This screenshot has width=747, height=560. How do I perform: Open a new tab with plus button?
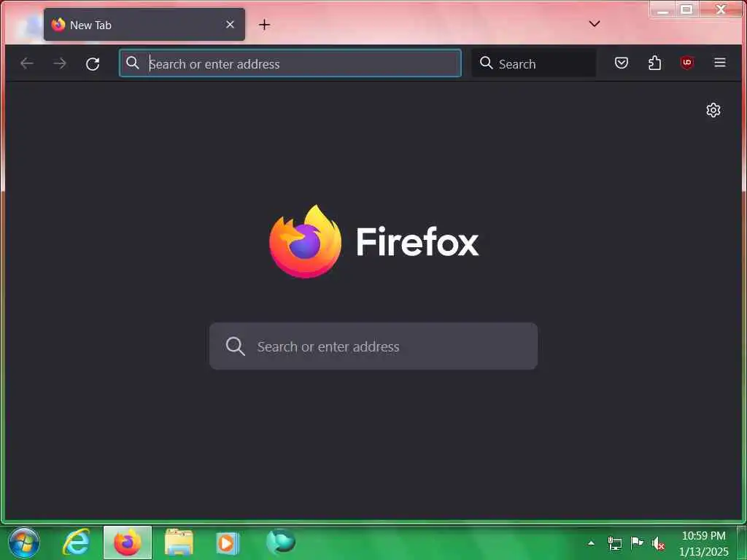tap(264, 25)
